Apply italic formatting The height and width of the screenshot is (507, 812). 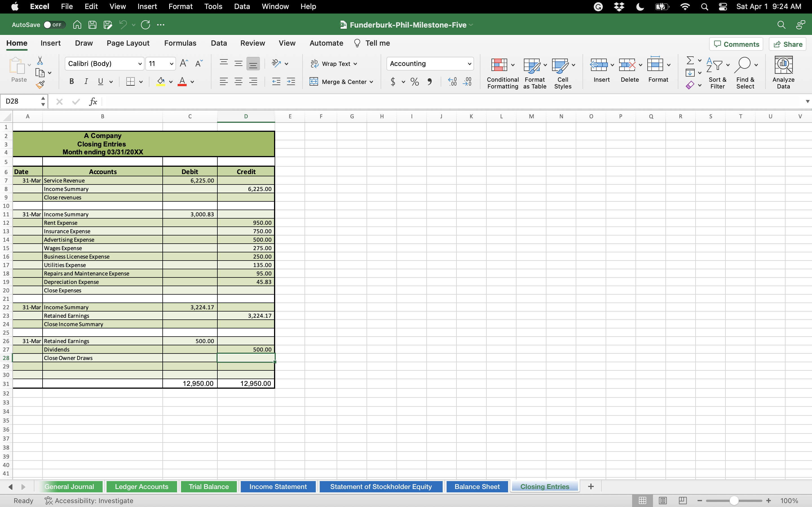pos(86,81)
